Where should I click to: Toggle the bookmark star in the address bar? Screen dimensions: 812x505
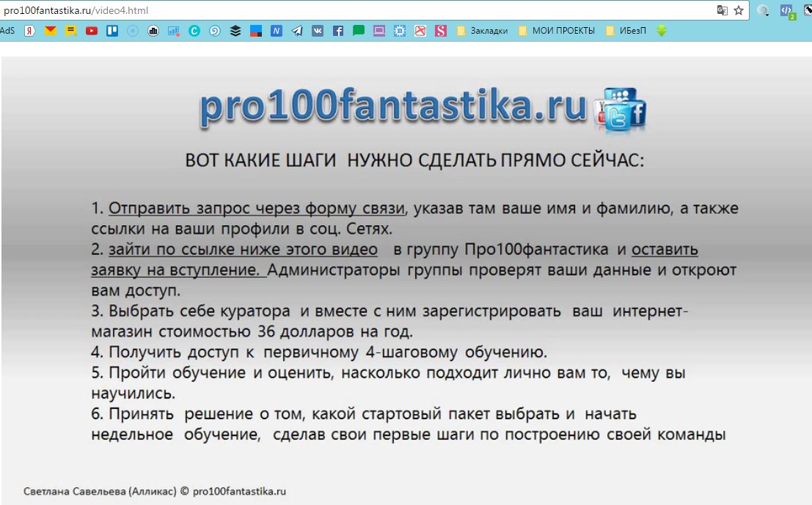tap(739, 10)
